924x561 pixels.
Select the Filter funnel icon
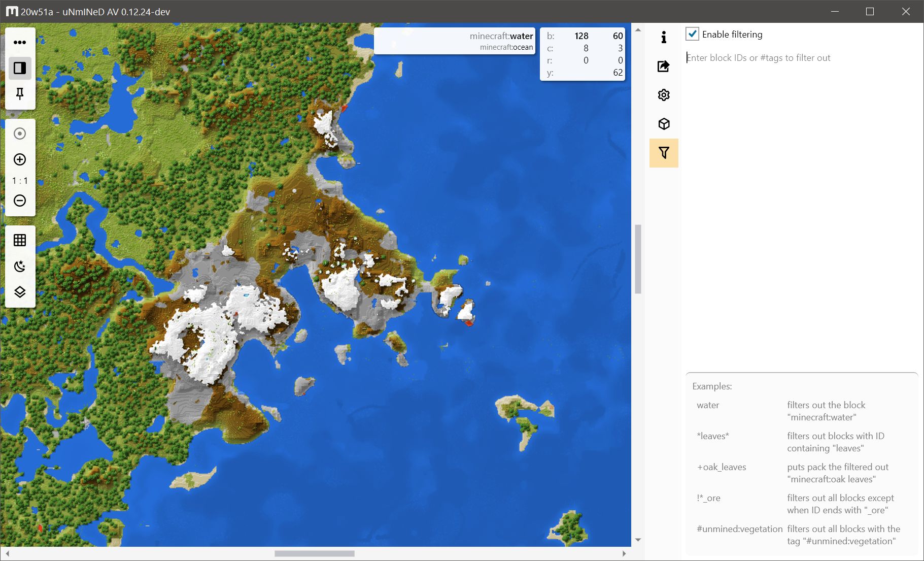click(664, 152)
